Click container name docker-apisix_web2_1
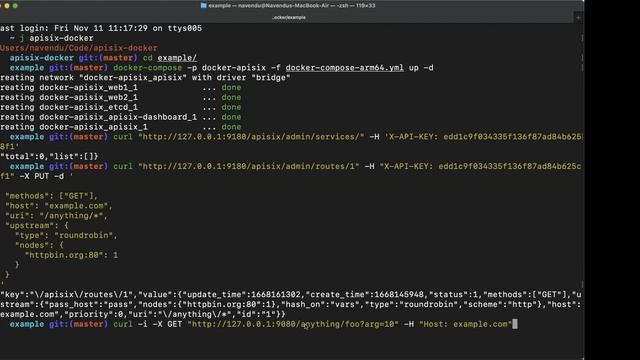The image size is (640, 360). [89, 97]
